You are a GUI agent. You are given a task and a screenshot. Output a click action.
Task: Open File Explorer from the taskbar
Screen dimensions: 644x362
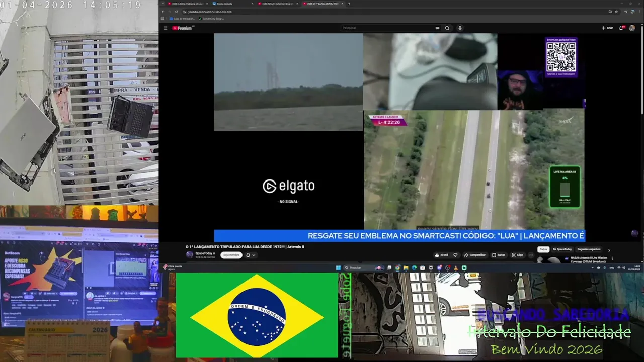[x=406, y=268]
